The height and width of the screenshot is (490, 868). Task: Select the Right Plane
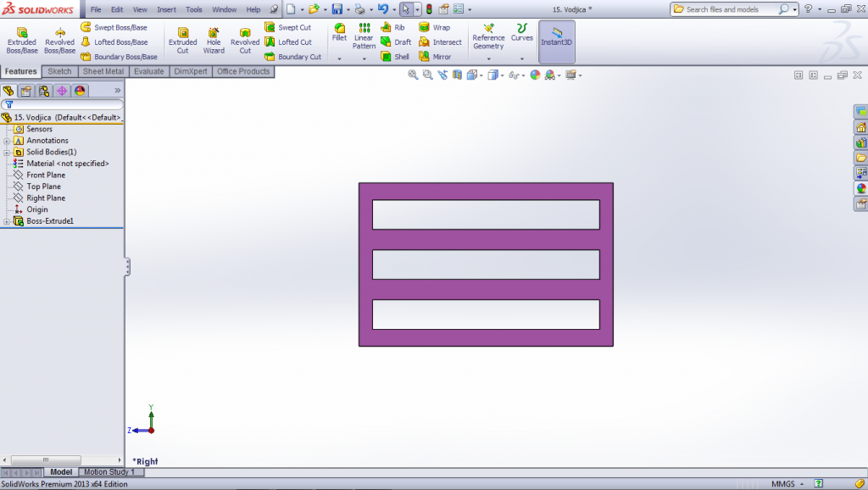coord(46,198)
